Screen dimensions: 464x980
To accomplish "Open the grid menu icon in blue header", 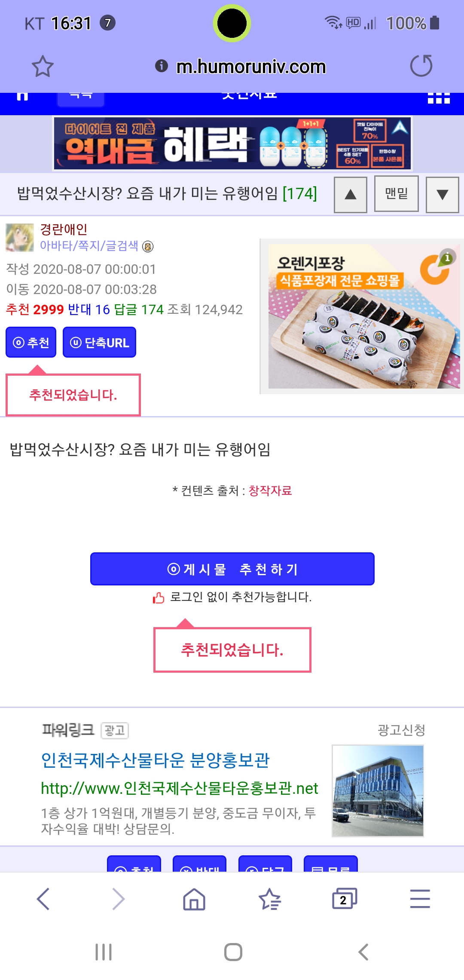I will tap(439, 98).
